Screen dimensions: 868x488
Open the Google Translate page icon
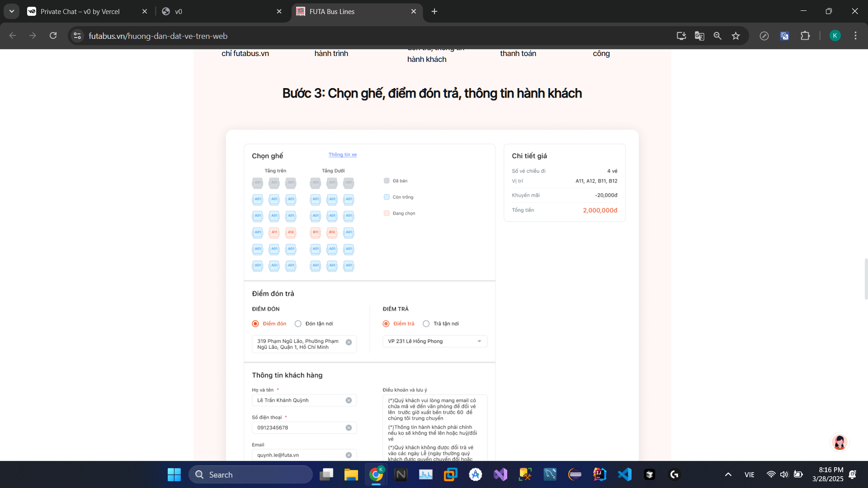pyautogui.click(x=699, y=36)
